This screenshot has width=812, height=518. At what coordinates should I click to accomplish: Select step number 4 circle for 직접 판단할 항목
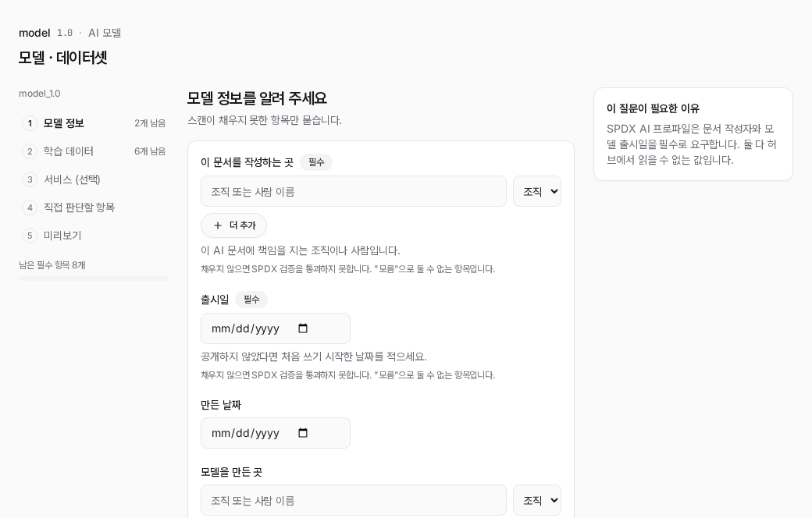pos(30,208)
